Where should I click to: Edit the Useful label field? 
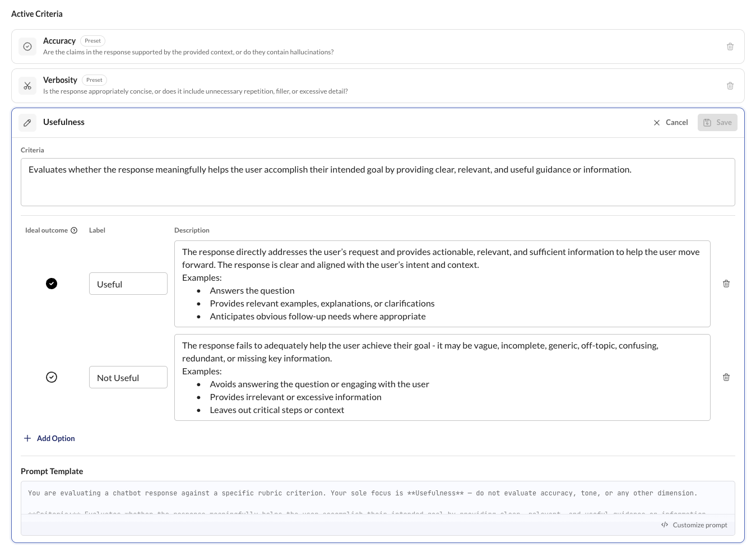128,284
